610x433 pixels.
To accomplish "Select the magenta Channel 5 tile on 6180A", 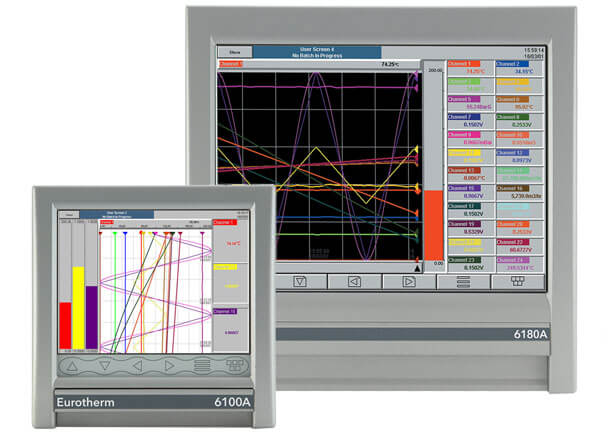I will pos(471,103).
